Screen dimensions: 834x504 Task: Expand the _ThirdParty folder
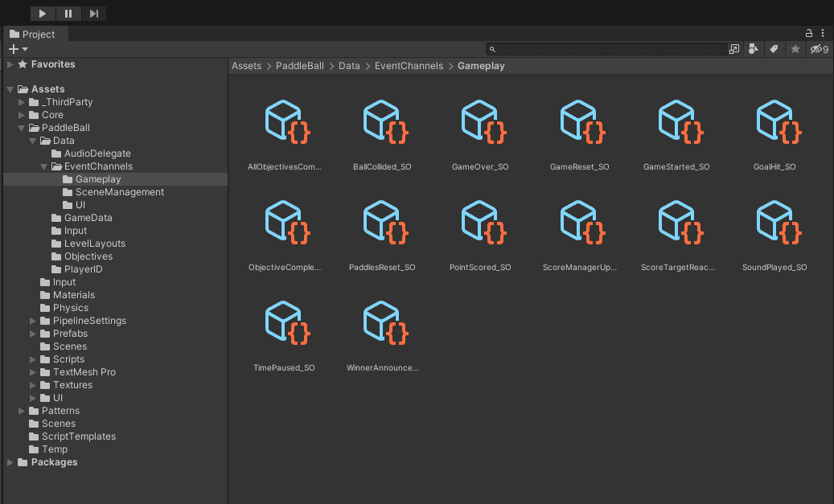pos(22,102)
